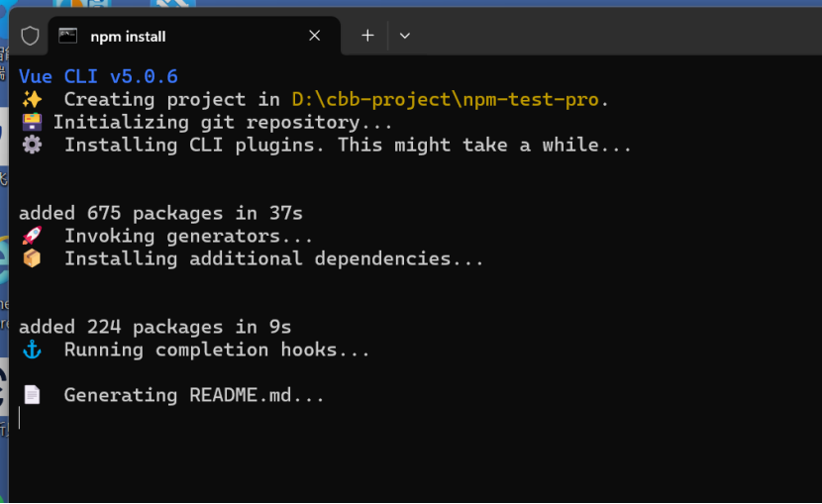Click the terminal icon on the npm install tab
Viewport: 822px width, 504px height.
[x=68, y=36]
